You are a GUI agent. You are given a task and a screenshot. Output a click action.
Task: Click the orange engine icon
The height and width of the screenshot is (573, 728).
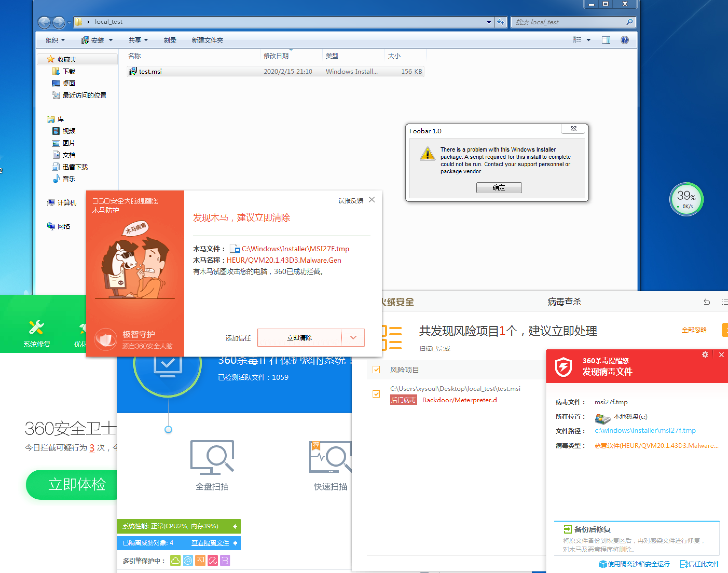[x=200, y=561]
